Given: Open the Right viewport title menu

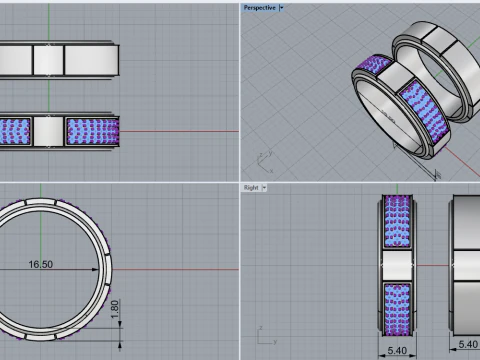Looking at the screenshot, I should pyautogui.click(x=251, y=188).
